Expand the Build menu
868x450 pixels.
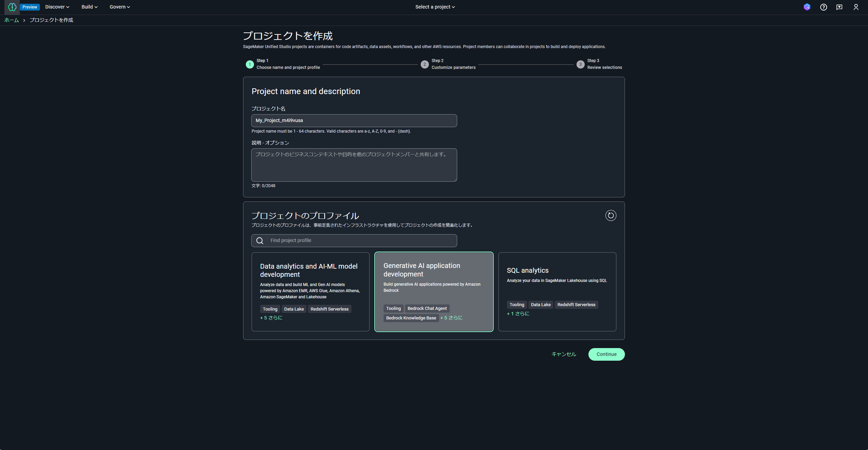click(x=89, y=7)
